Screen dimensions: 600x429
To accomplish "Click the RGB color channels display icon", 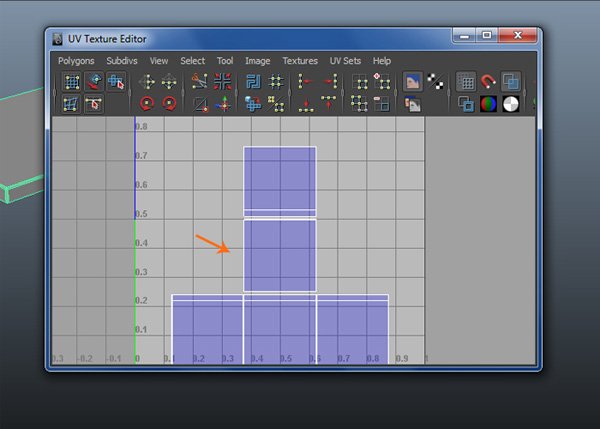I will [489, 103].
